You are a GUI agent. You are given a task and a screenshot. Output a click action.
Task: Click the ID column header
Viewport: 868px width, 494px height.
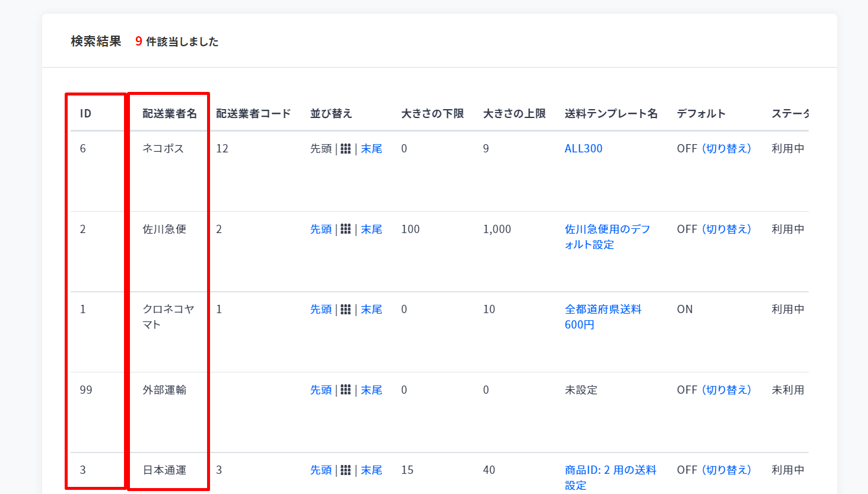[85, 113]
